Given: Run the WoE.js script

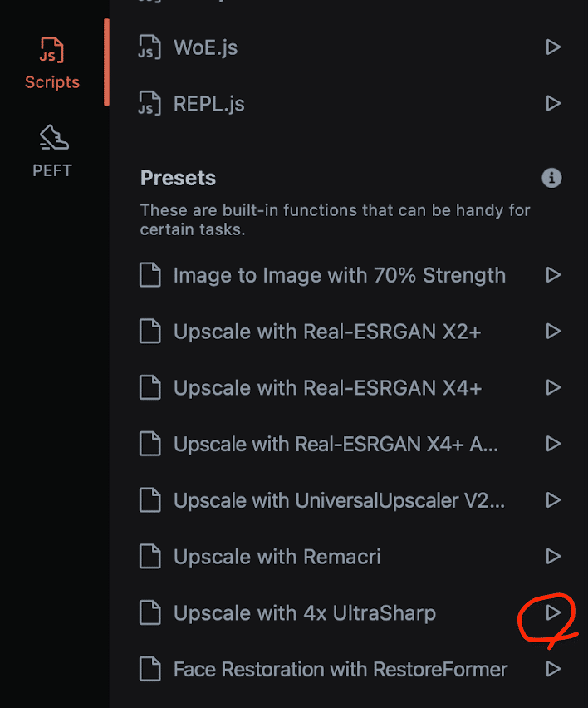Looking at the screenshot, I should [x=552, y=47].
